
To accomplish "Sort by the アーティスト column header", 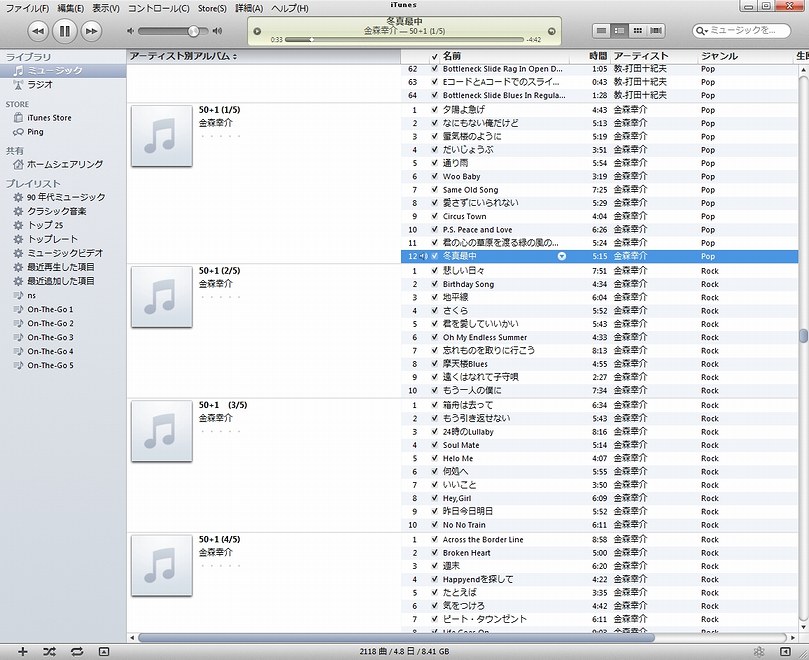I will coord(654,56).
